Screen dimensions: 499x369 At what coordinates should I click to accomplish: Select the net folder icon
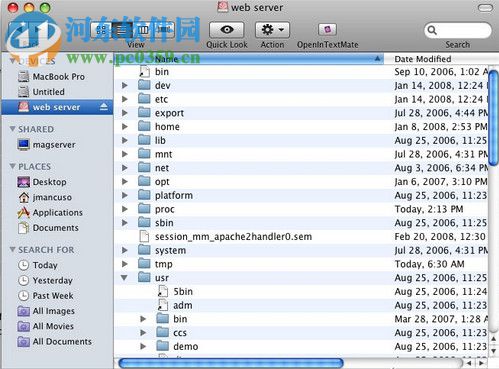(144, 168)
